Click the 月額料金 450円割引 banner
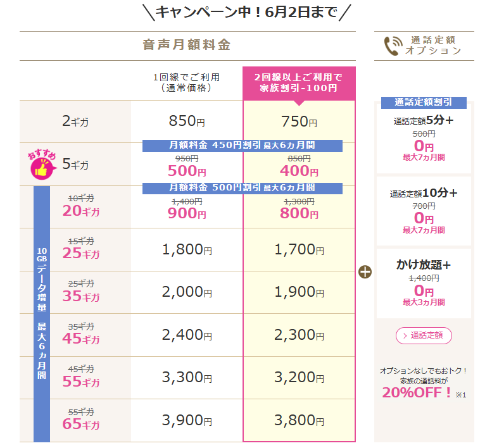Screen dimensions: 492x448 pyautogui.click(x=243, y=146)
